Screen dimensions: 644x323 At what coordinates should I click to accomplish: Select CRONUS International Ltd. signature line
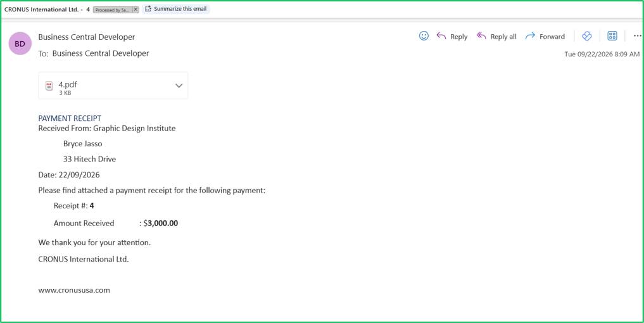click(x=84, y=259)
